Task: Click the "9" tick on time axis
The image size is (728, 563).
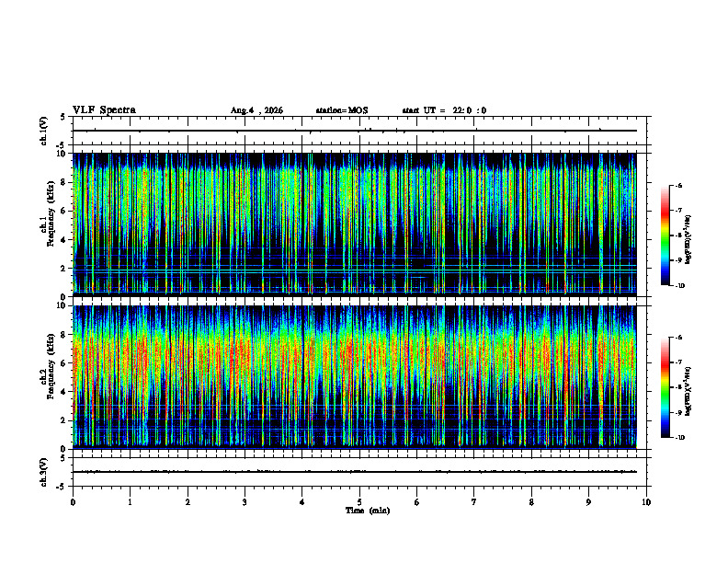Action: click(x=588, y=502)
